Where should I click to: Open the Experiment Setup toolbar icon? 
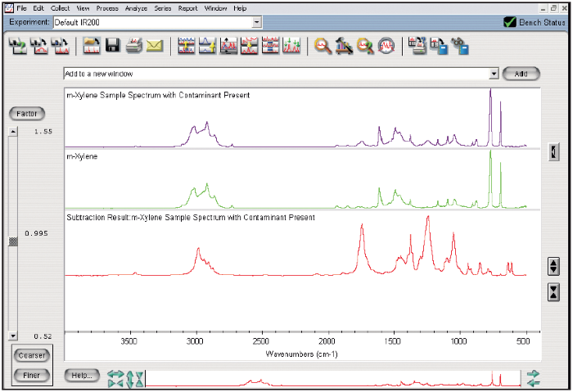[17, 47]
